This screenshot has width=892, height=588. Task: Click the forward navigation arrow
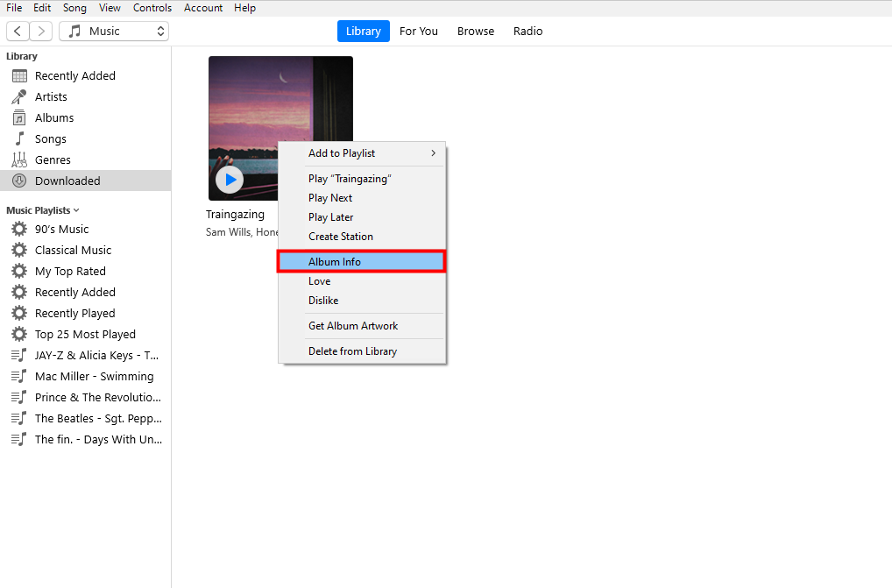pyautogui.click(x=41, y=32)
